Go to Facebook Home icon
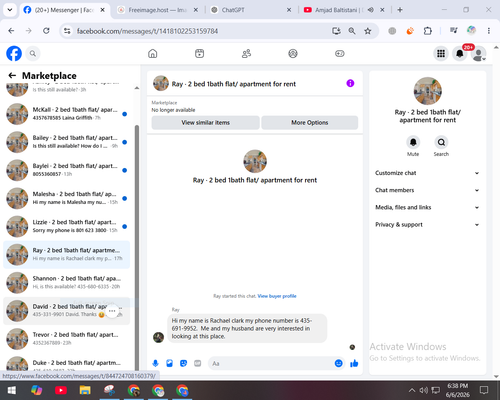Viewport: 500px width, 400px height. [153, 53]
